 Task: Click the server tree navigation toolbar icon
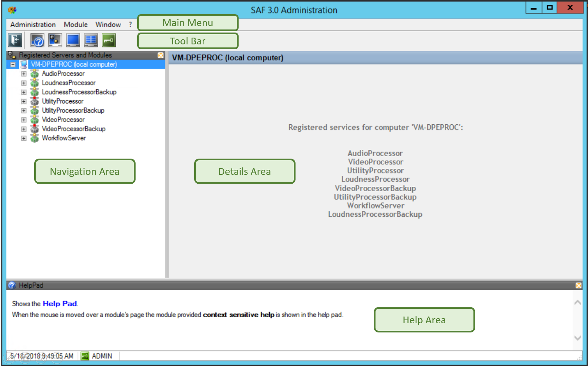55,40
